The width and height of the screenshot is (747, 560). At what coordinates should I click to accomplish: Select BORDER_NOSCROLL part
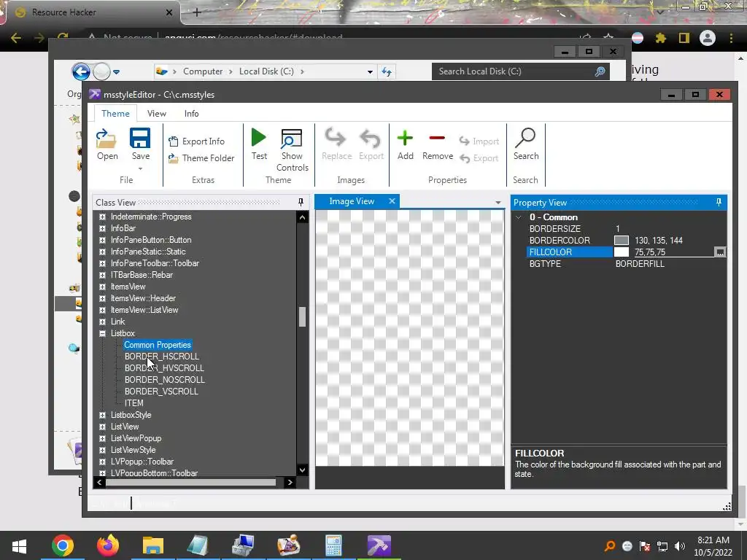tap(164, 379)
